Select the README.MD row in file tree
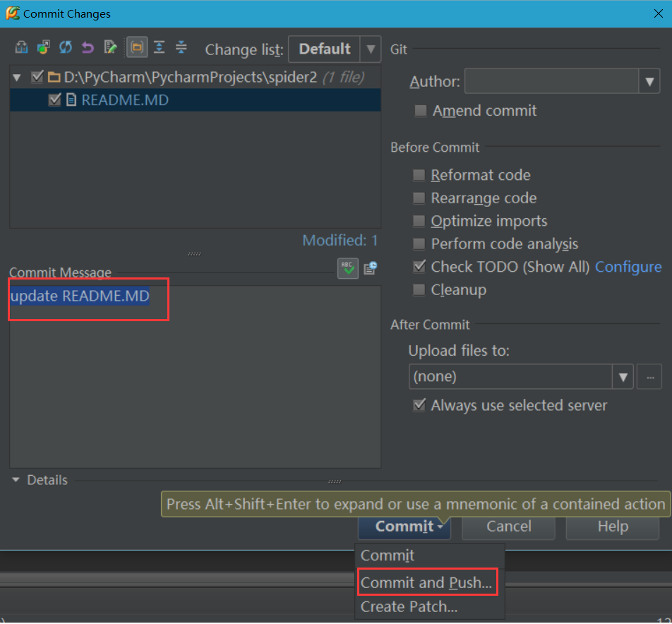Screen dimensions: 672x624 [195, 100]
